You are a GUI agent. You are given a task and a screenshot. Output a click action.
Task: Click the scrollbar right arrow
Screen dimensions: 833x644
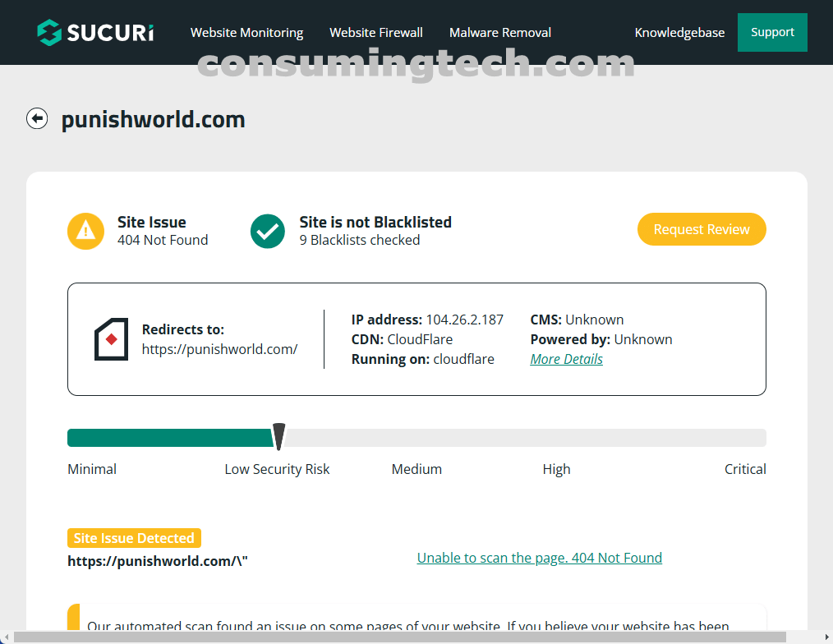pos(826,637)
